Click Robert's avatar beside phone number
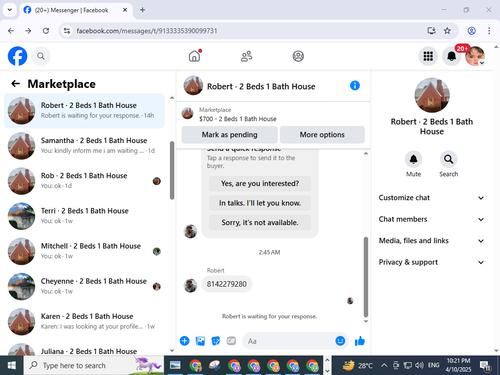This screenshot has width=500, height=375. [x=190, y=286]
